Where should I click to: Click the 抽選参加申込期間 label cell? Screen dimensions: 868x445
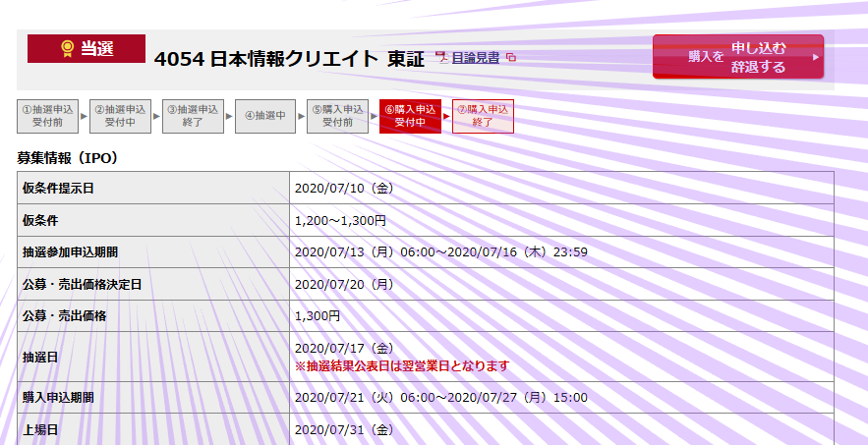pyautogui.click(x=153, y=251)
